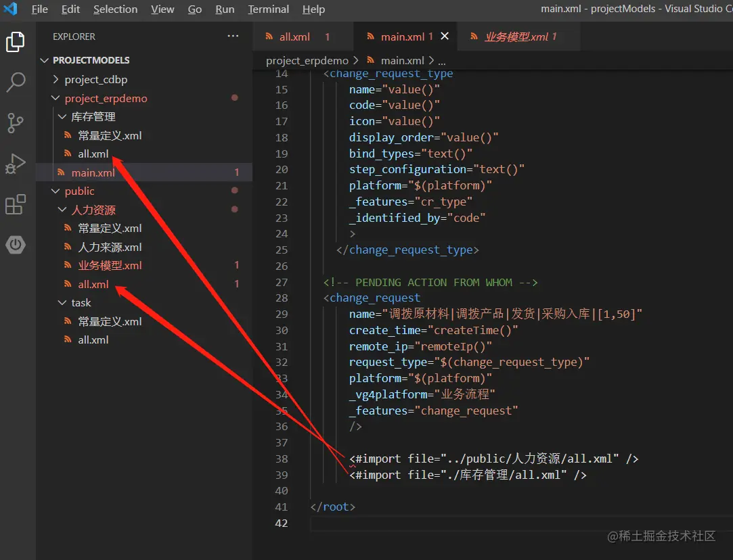Click the import 人力资源/all.xml line
This screenshot has width=733, height=560.
493,459
